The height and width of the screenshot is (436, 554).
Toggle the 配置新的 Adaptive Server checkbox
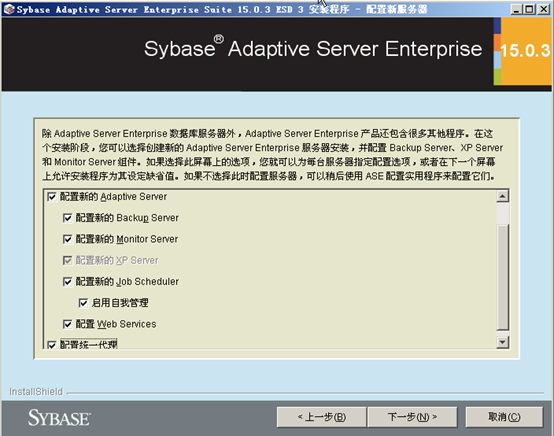(52, 197)
